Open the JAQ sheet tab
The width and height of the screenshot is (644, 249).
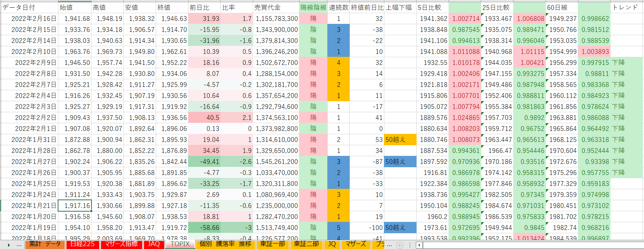click(154, 244)
